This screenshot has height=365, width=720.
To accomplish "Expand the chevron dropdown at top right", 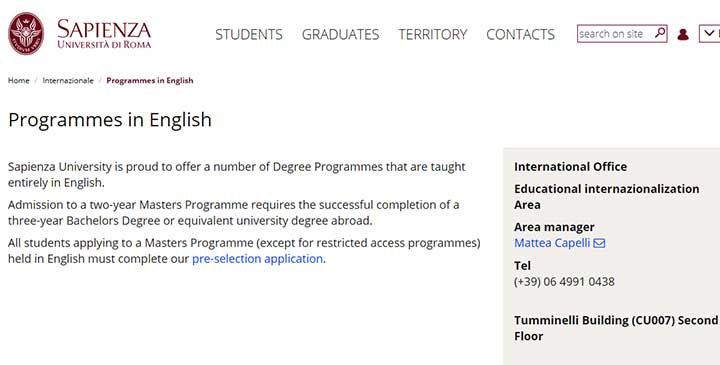I will [x=709, y=34].
